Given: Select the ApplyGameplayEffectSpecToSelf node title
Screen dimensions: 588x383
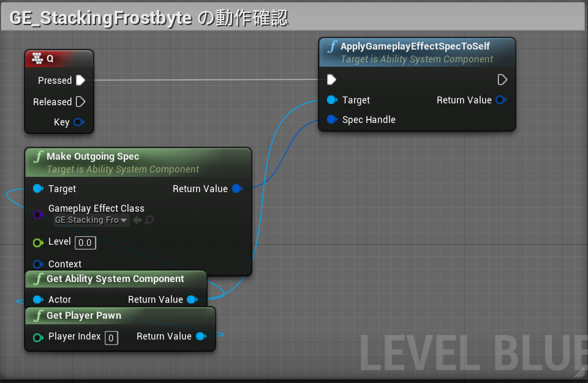Looking at the screenshot, I should (x=415, y=46).
